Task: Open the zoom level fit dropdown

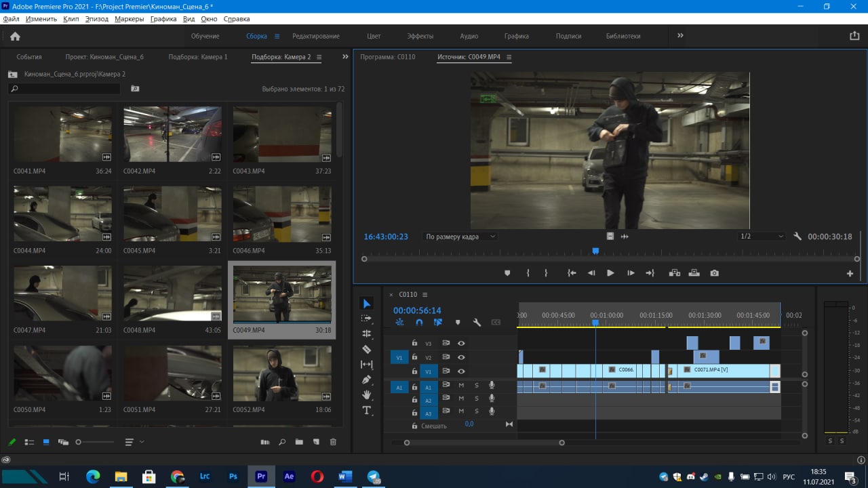Action: 460,237
